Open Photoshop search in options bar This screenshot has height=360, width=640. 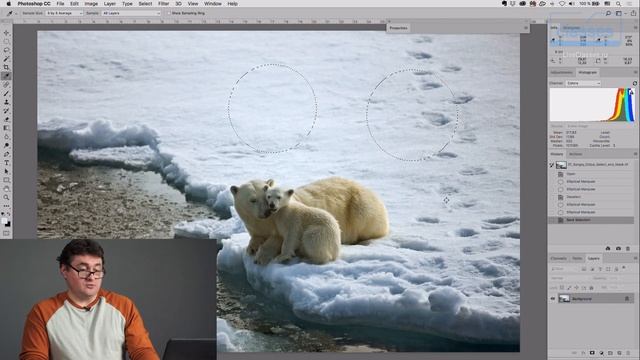click(x=608, y=13)
